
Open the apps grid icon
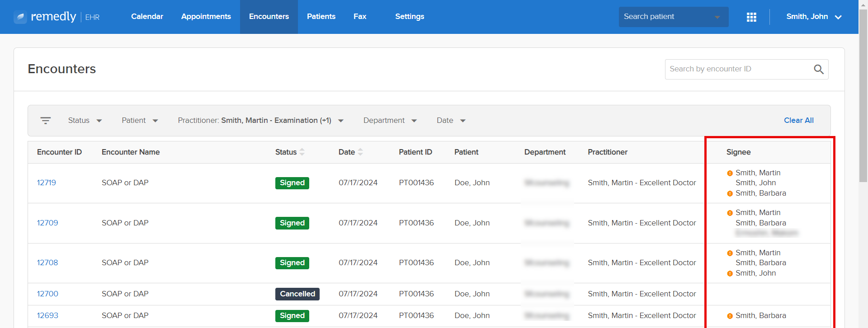pos(751,17)
